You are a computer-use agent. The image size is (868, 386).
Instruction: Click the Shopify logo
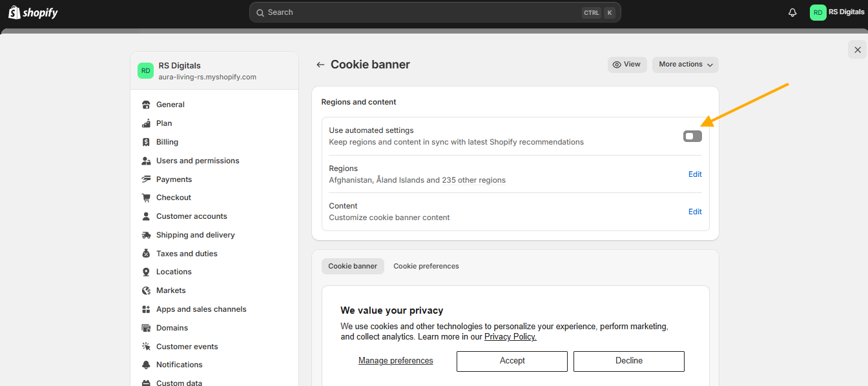pos(33,12)
